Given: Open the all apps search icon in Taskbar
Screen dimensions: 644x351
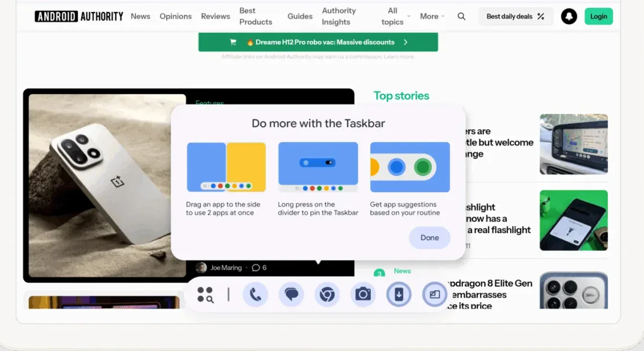Looking at the screenshot, I should click(205, 294).
